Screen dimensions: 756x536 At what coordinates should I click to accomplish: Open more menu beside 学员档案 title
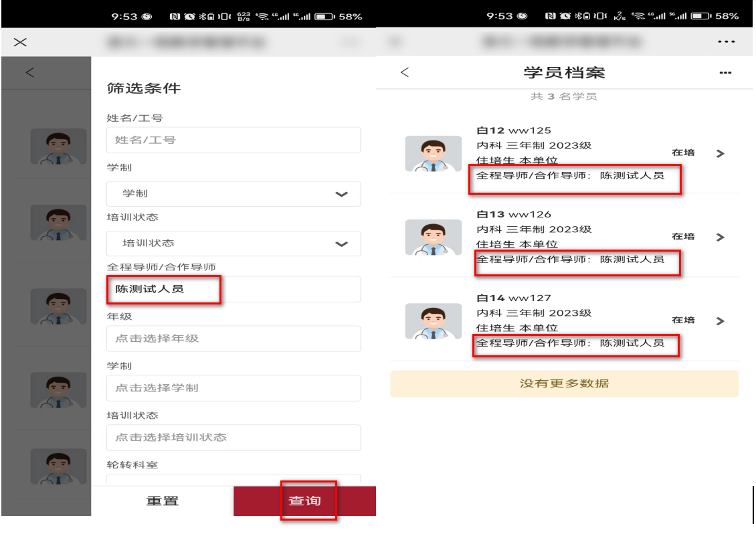click(x=726, y=73)
